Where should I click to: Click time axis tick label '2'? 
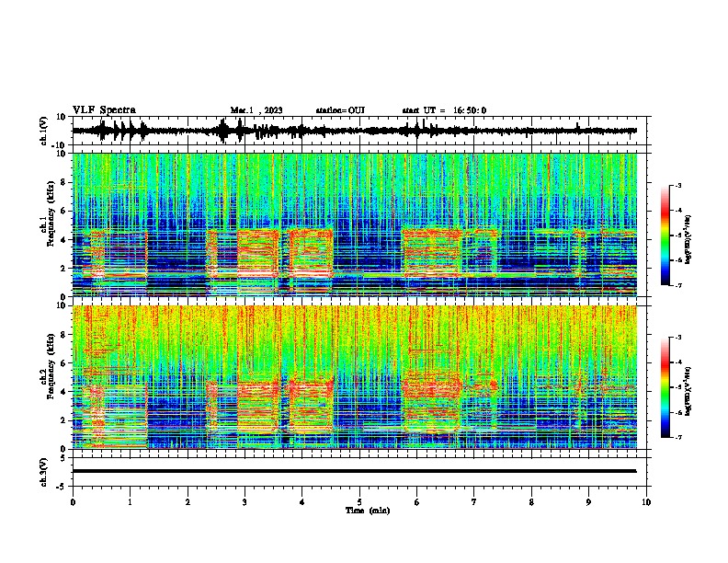(188, 502)
